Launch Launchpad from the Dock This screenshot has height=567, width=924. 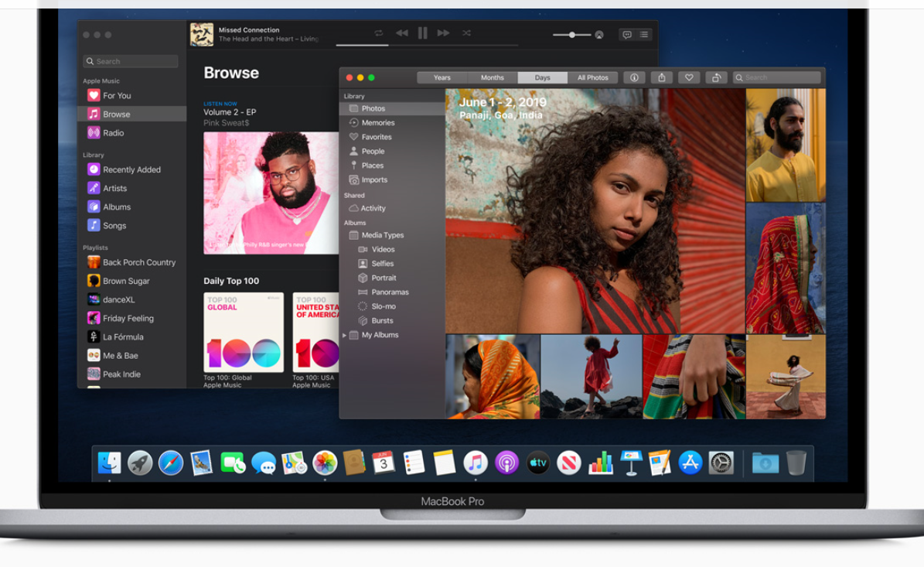click(140, 463)
